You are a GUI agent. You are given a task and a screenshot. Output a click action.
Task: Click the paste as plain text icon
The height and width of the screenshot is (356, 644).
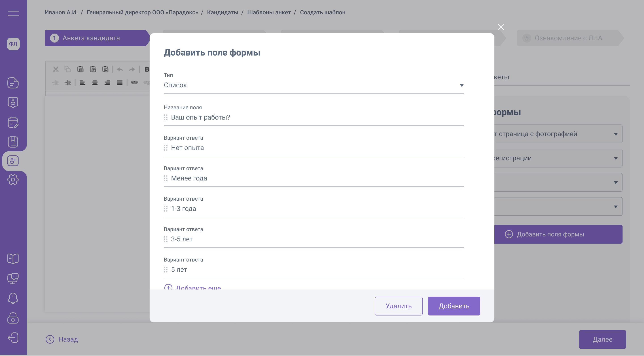[x=93, y=69]
